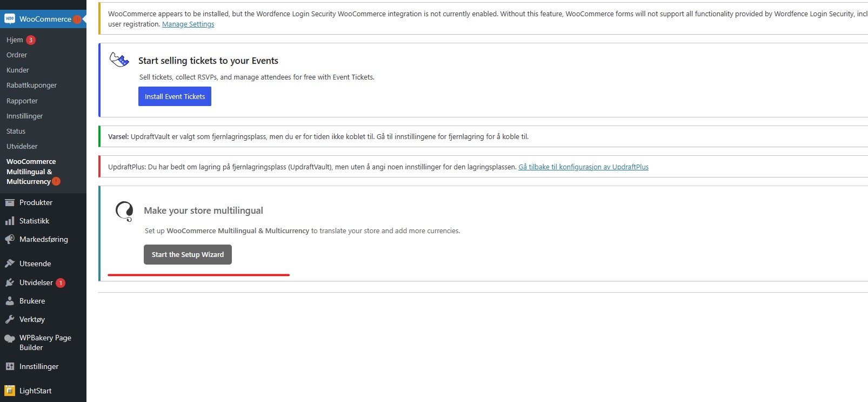Click the Innstillinger sliders icon at bottom
The height and width of the screenshot is (402, 868).
[x=10, y=366]
